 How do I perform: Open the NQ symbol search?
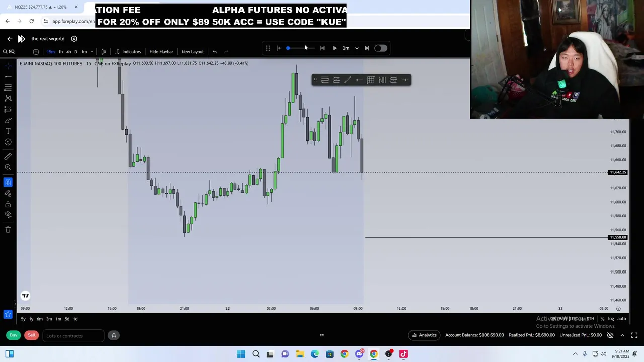(9, 52)
